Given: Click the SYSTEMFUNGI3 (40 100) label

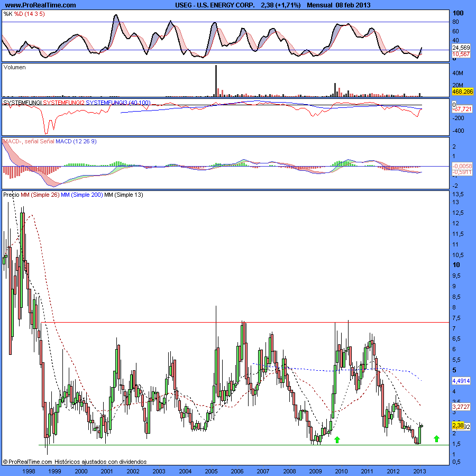Looking at the screenshot, I should point(118,103).
